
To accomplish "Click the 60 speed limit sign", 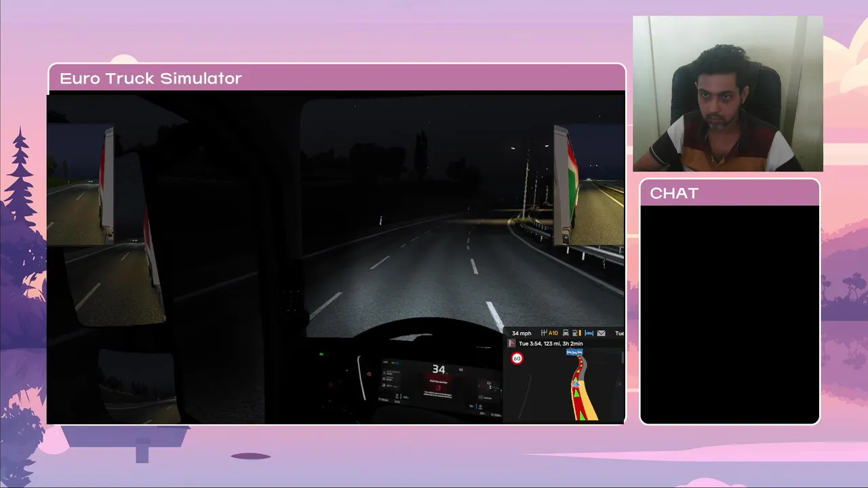I will click(517, 359).
